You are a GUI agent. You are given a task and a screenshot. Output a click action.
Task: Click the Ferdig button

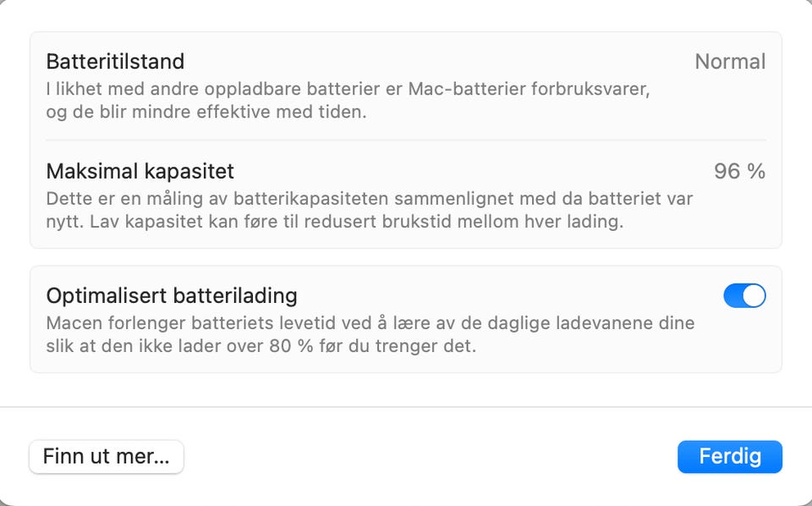[729, 456]
